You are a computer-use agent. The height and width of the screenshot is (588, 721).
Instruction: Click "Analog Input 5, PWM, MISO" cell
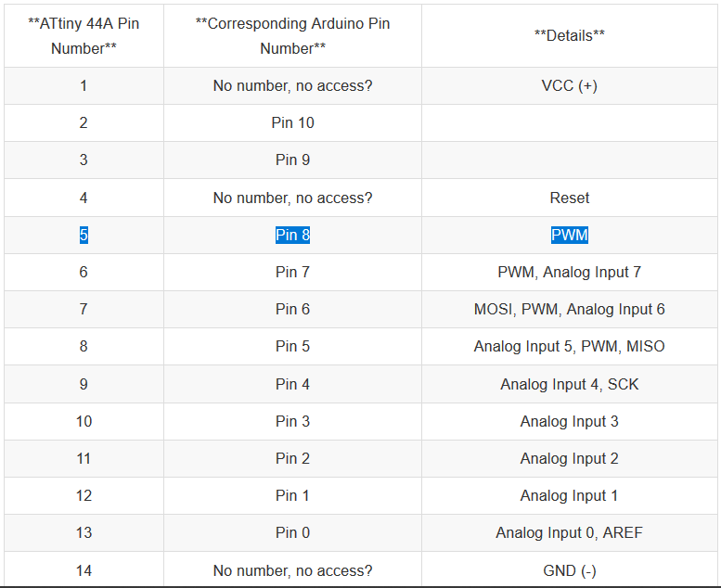tap(569, 347)
